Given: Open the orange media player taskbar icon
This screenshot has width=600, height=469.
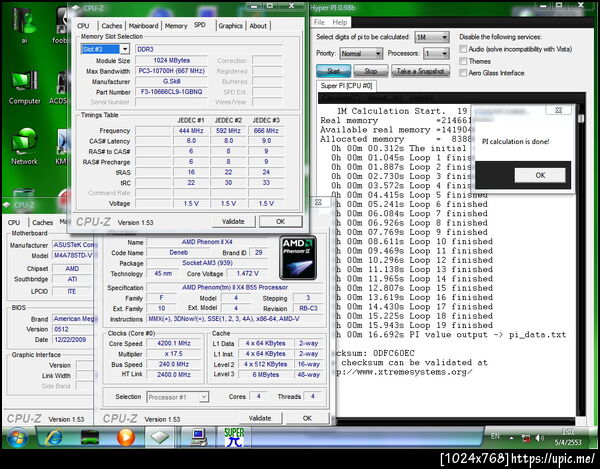Looking at the screenshot, I should 126,437.
